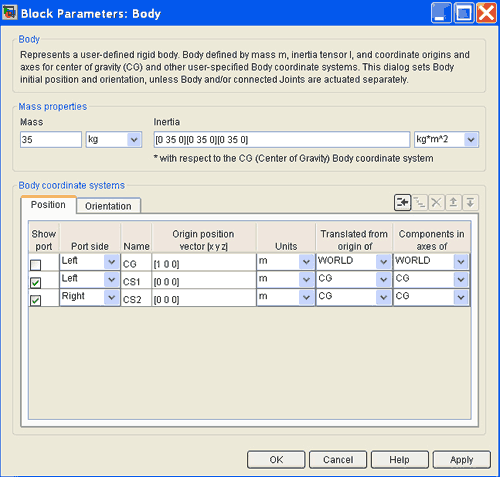
Task: Add a new coordinate system row icon
Action: [x=402, y=202]
